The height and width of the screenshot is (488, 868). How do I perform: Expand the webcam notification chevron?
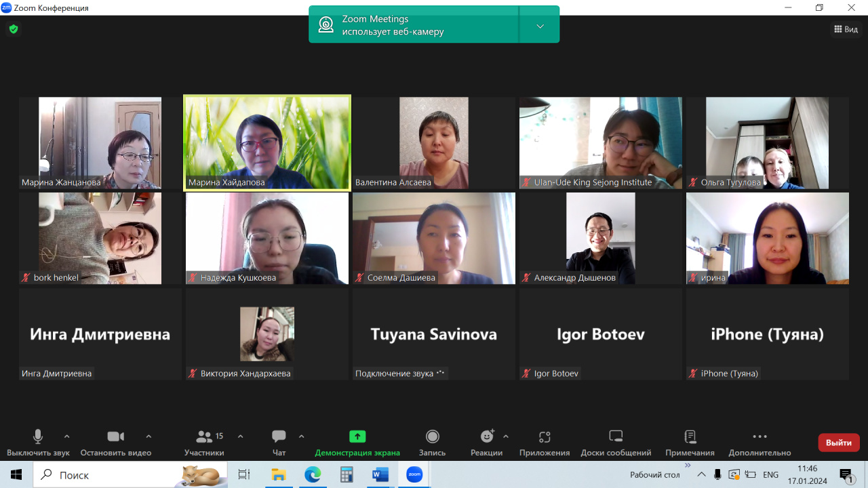(540, 26)
